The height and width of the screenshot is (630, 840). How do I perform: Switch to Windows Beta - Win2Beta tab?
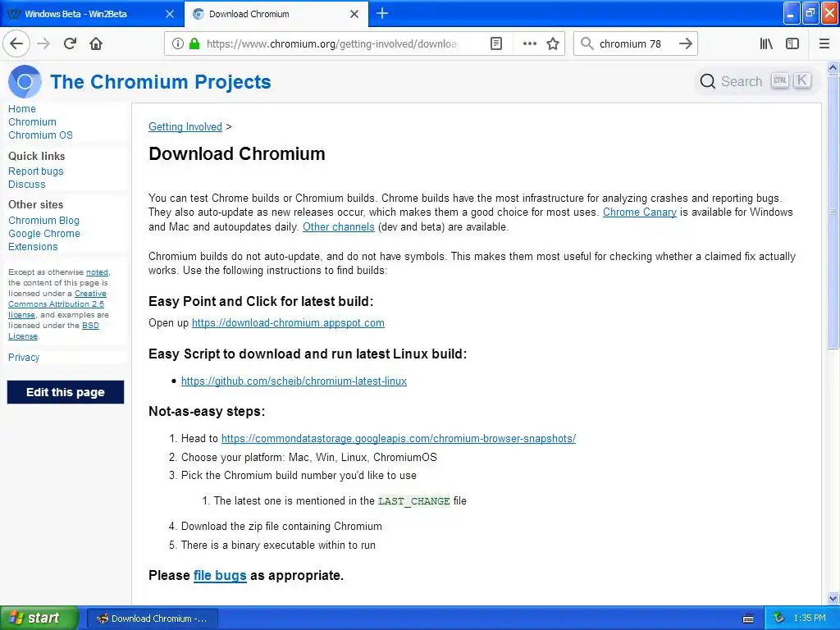point(92,14)
